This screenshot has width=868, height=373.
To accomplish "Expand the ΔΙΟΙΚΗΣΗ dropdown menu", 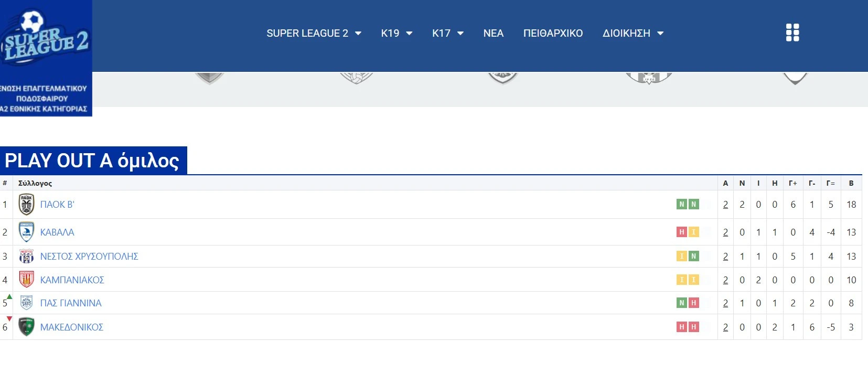I will (x=633, y=33).
